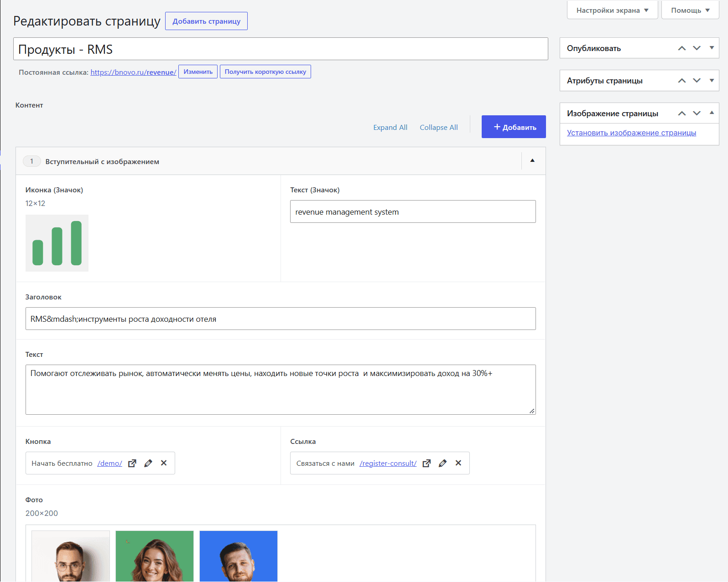Move the 'Опубликовать' panel down
The image size is (728, 582).
[x=697, y=48]
